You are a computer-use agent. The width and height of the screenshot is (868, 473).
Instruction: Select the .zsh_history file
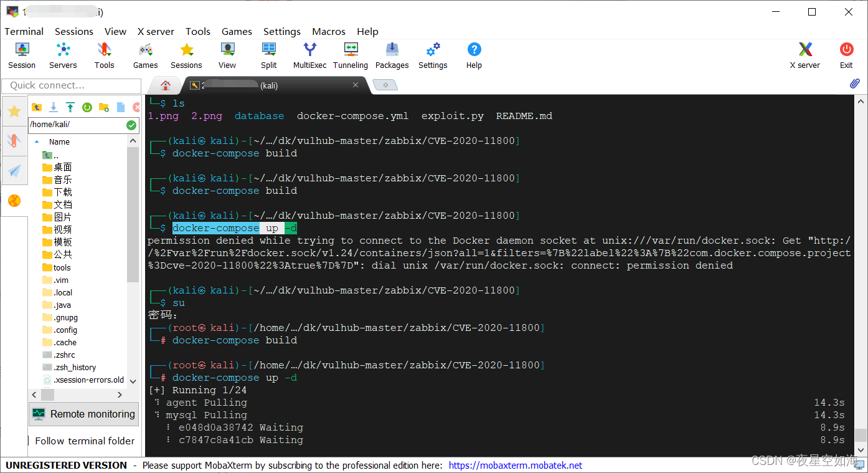(69, 367)
